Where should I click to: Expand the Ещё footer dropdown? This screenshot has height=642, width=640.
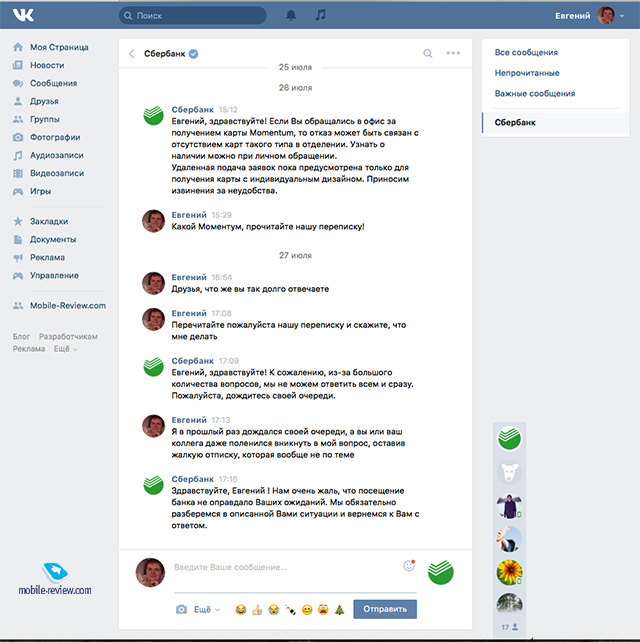(65, 349)
